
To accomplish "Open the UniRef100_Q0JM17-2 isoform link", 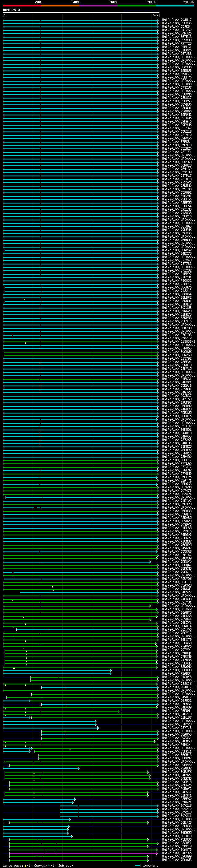I will (x=179, y=687).
